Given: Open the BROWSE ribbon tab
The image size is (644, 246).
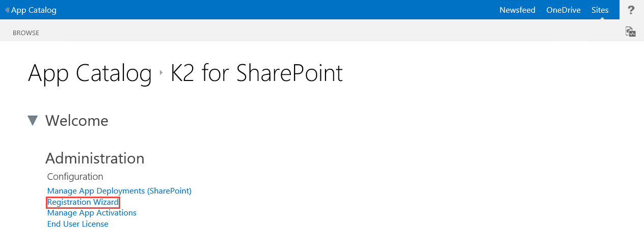Looking at the screenshot, I should [x=26, y=33].
